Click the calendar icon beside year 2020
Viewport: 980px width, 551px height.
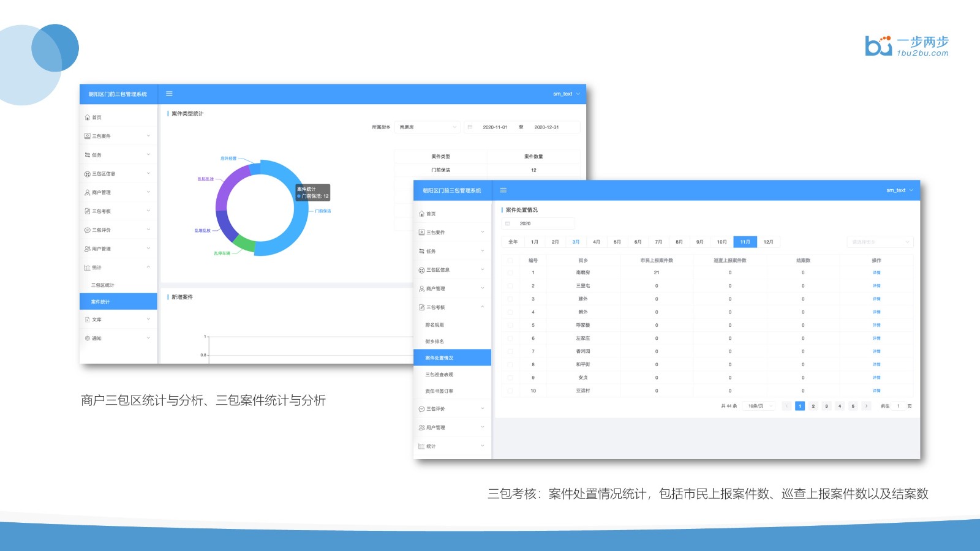[x=507, y=223]
